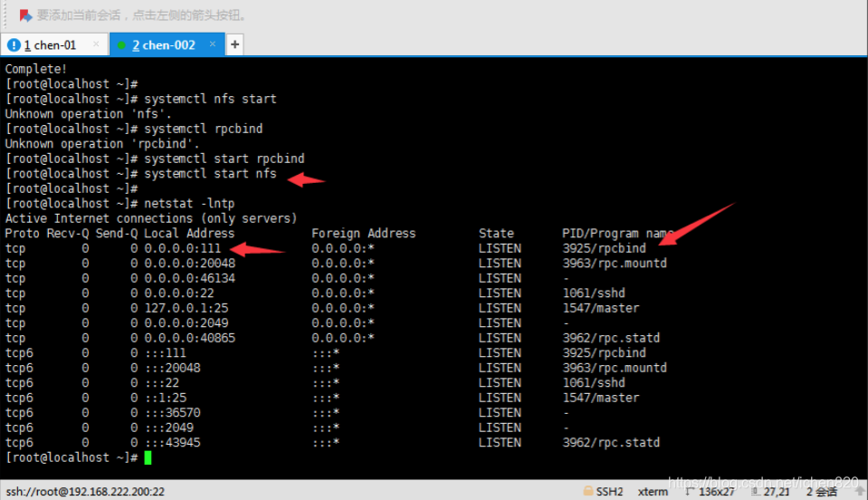Close the chen-01 tab
This screenshot has width=868, height=500.
click(x=96, y=44)
